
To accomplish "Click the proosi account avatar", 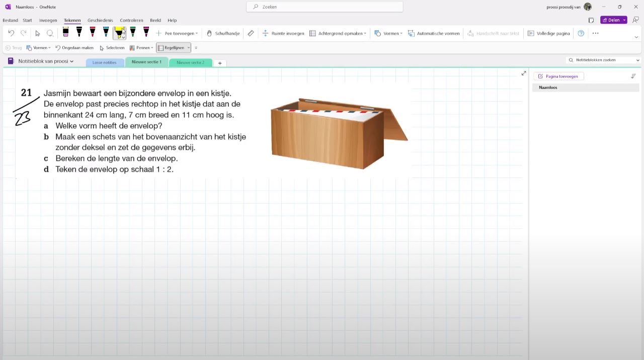I will pos(588,7).
